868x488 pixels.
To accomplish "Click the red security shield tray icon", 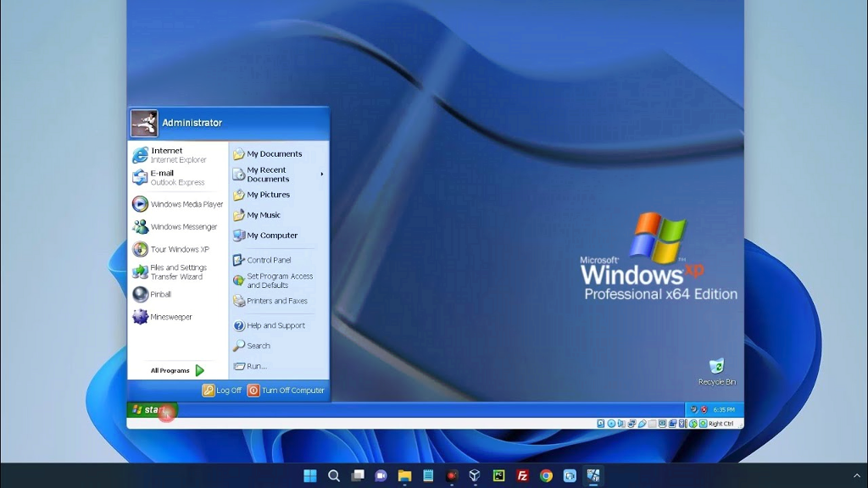I will point(704,410).
